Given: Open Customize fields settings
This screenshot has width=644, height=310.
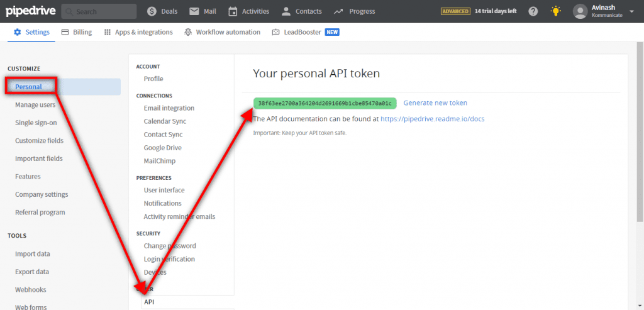Looking at the screenshot, I should 40,140.
